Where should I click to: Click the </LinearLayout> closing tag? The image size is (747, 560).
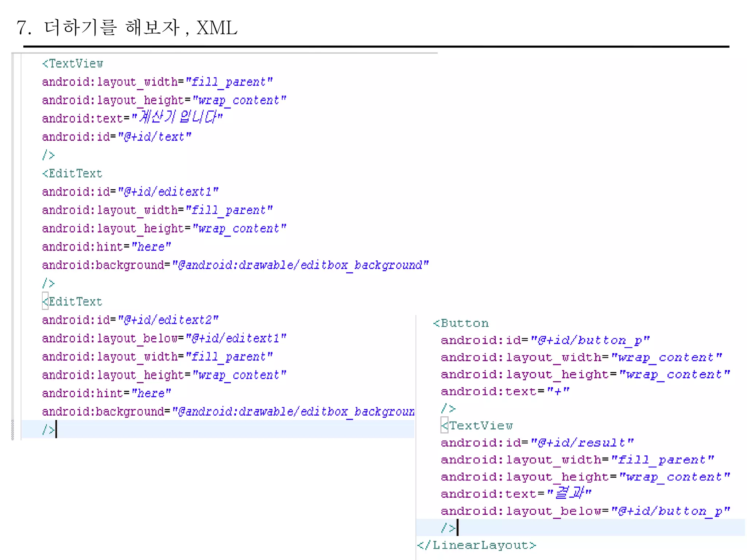coord(476,545)
